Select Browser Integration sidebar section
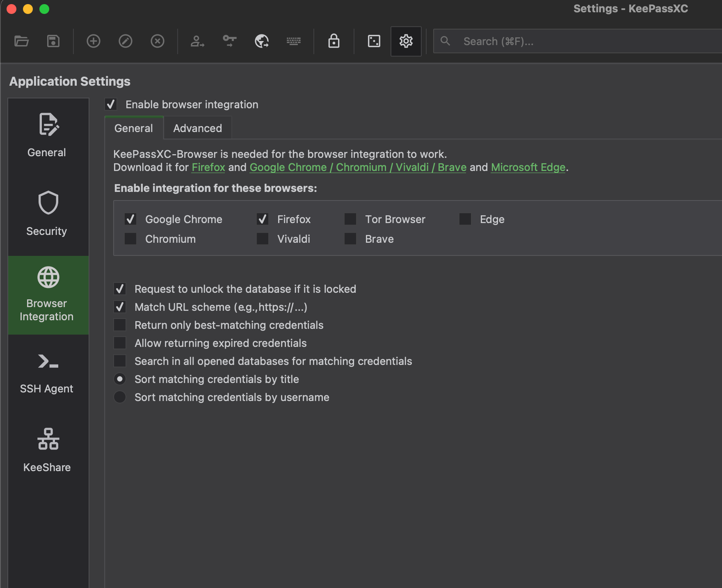The height and width of the screenshot is (588, 722). click(48, 295)
